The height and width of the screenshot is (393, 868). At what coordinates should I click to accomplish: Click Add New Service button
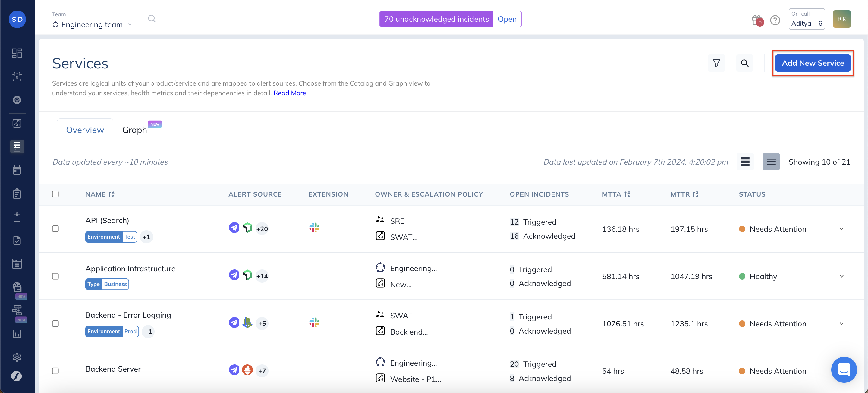click(x=813, y=63)
